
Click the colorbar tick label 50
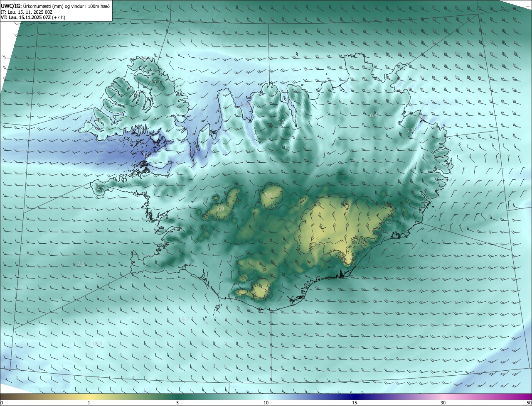click(529, 403)
